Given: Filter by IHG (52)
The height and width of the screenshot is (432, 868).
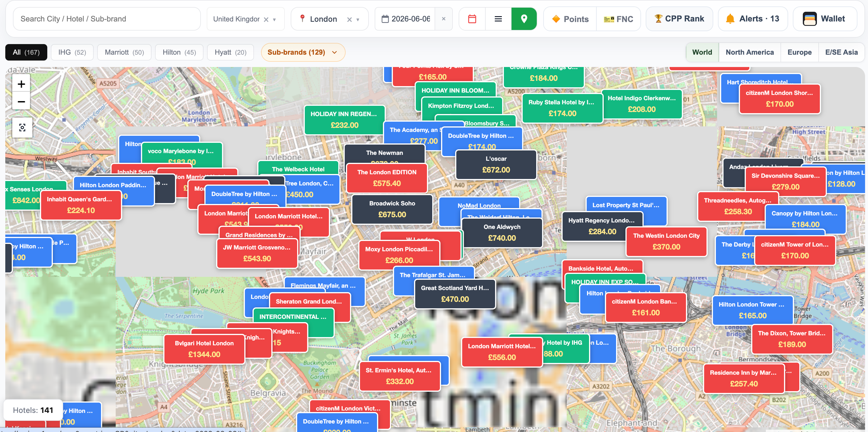Looking at the screenshot, I should pyautogui.click(x=72, y=52).
